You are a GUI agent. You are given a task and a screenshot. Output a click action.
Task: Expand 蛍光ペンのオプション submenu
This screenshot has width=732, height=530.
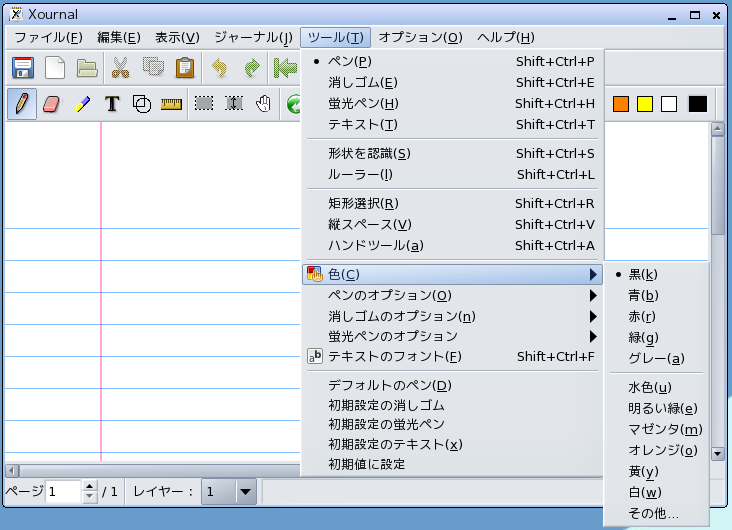(x=452, y=337)
